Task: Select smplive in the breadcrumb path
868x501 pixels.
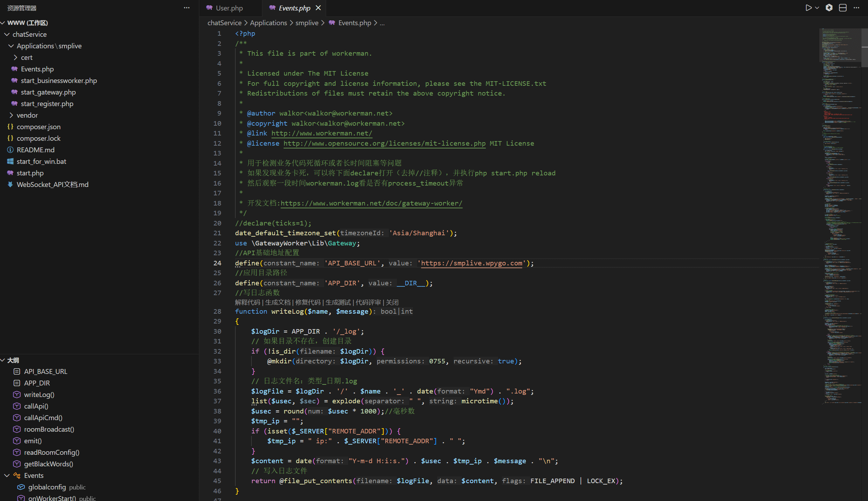Action: [x=307, y=23]
